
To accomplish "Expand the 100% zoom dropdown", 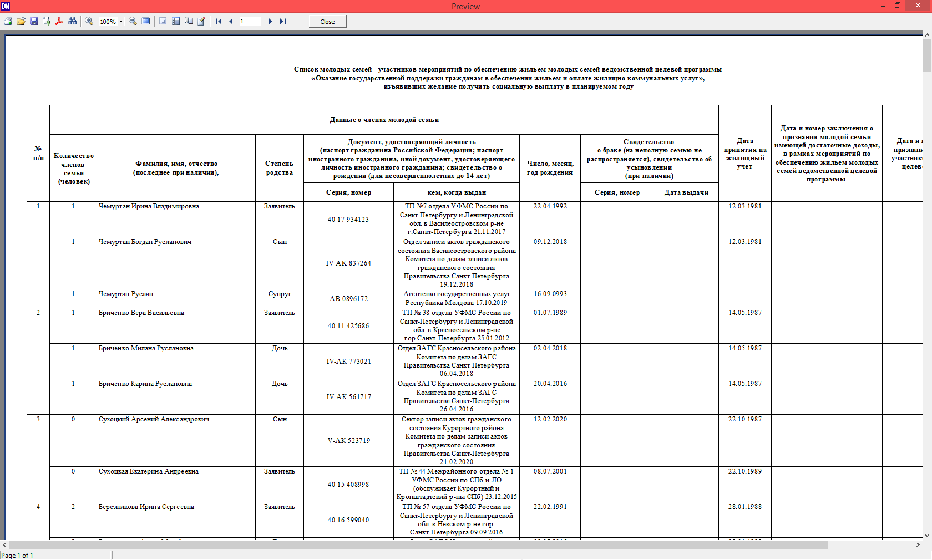I will (121, 22).
